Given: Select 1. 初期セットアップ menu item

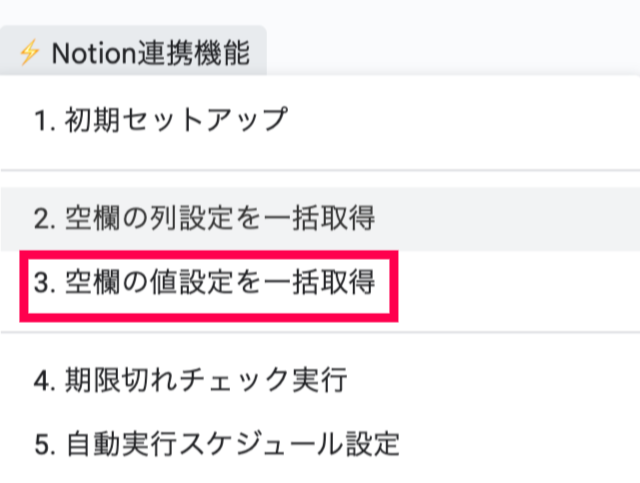Looking at the screenshot, I should coord(160,121).
